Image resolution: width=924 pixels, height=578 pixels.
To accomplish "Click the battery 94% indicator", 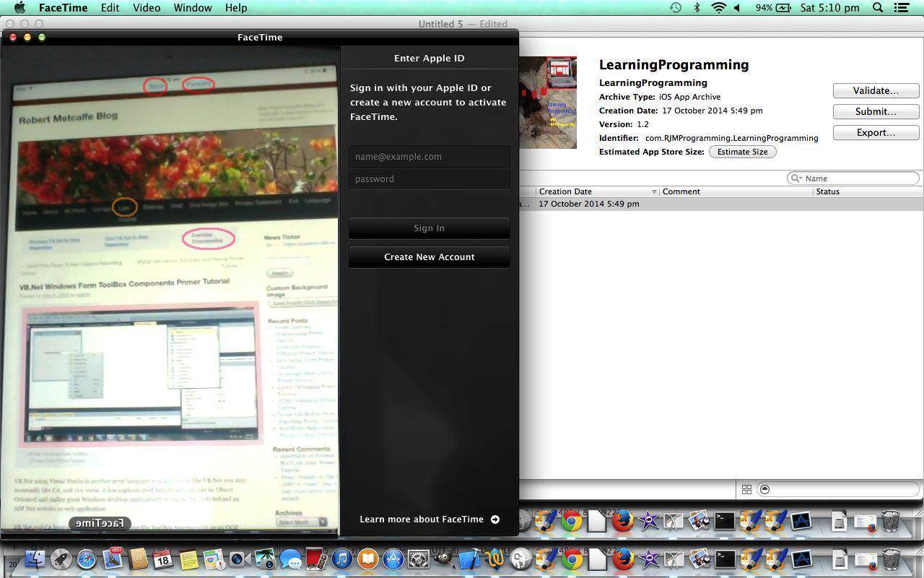I will tap(772, 8).
